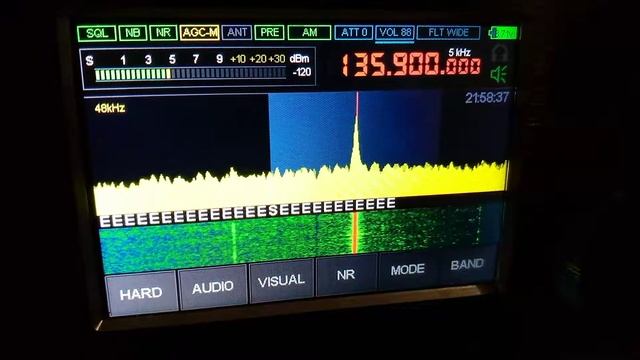
Task: Toggle the headphones icon
Action: [499, 53]
